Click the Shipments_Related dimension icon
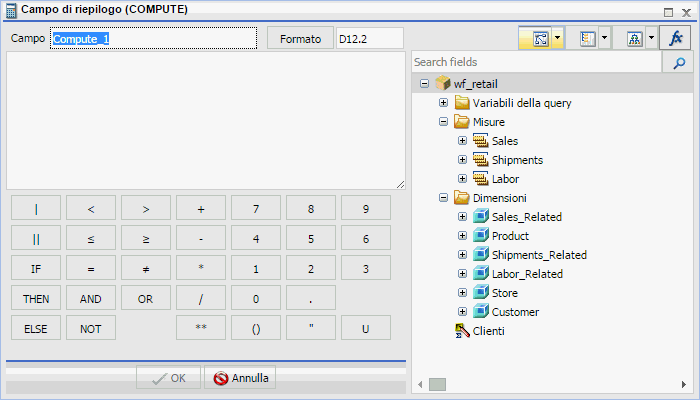Screen dimensions: 700x400 pyautogui.click(x=481, y=254)
